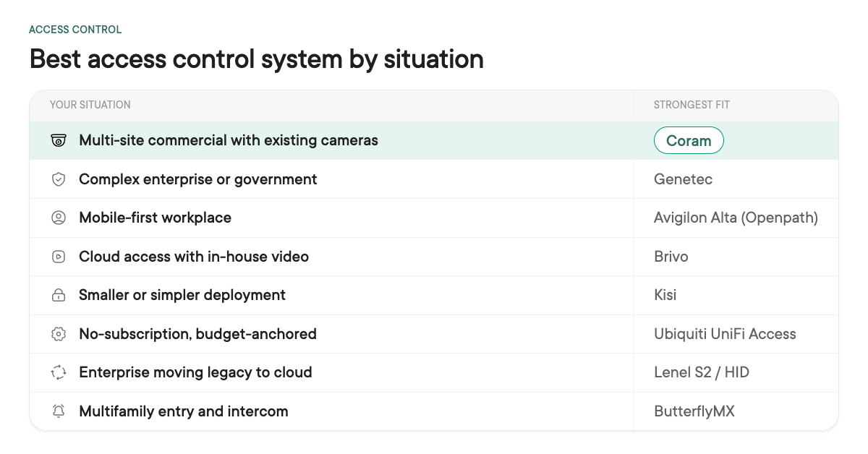This screenshot has width=868, height=454.
Task: Select the Multi-site commercial with existing cameras row
Action: pyautogui.click(x=434, y=140)
